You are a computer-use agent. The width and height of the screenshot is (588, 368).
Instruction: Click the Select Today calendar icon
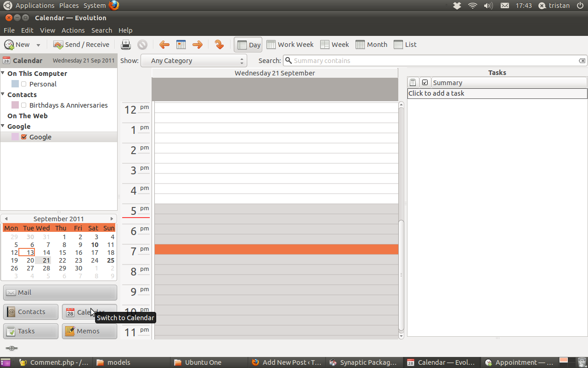click(x=181, y=45)
